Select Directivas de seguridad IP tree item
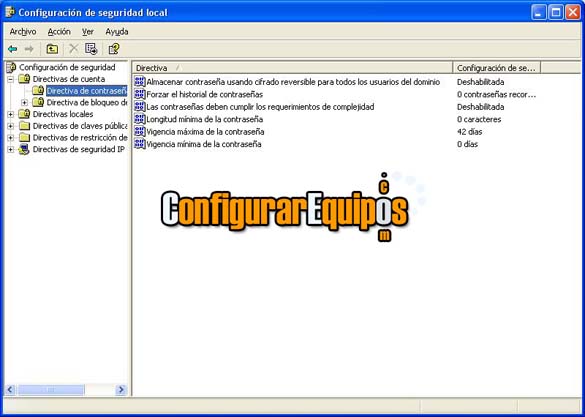This screenshot has width=585, height=417. click(78, 150)
